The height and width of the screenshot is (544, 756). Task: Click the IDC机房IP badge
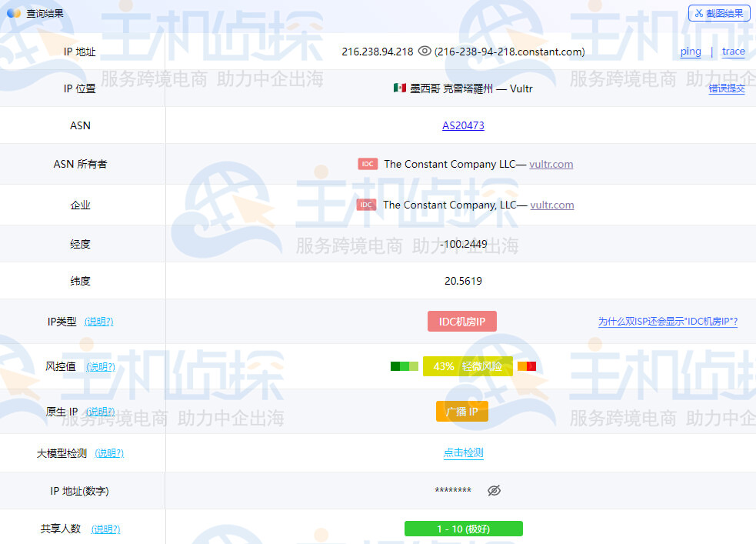click(x=462, y=322)
